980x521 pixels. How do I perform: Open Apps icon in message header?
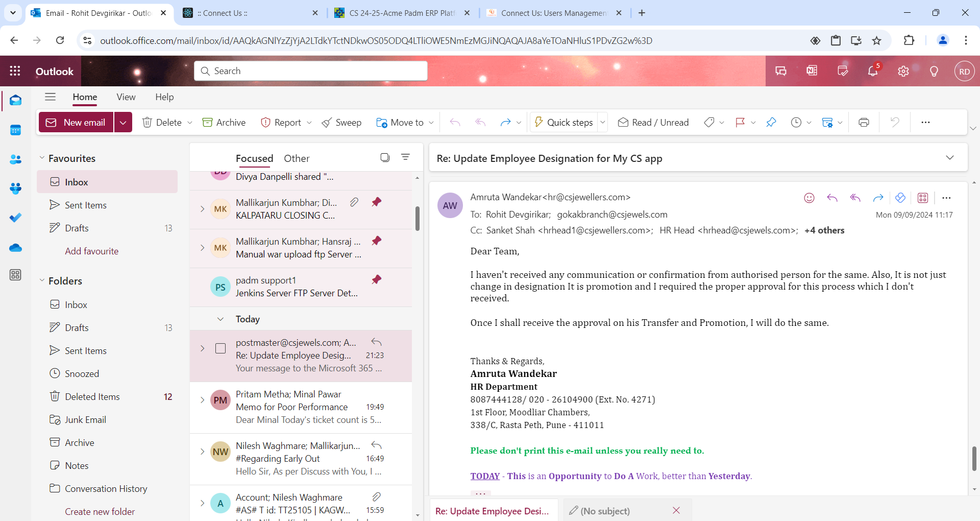pos(923,198)
